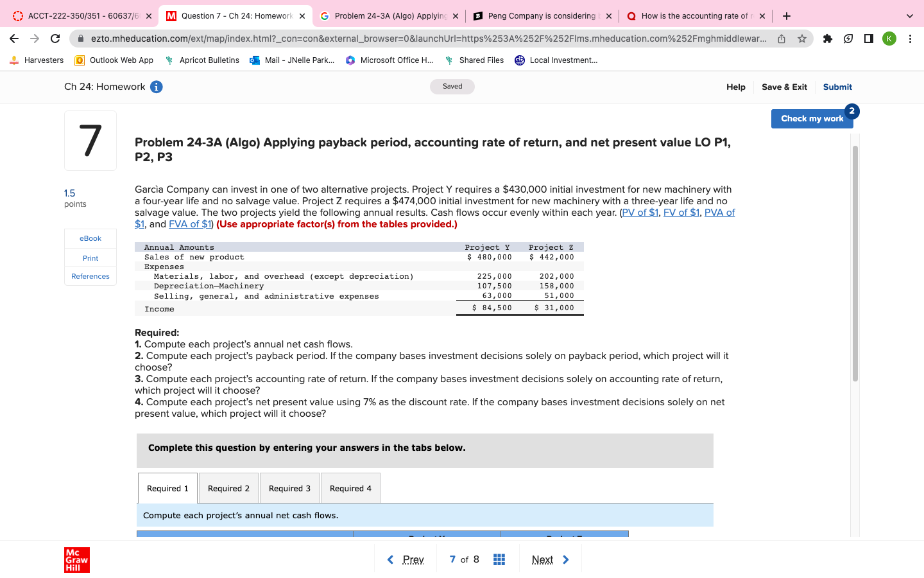924x578 pixels.
Task: Switch to the Required 2 tab
Action: point(228,487)
